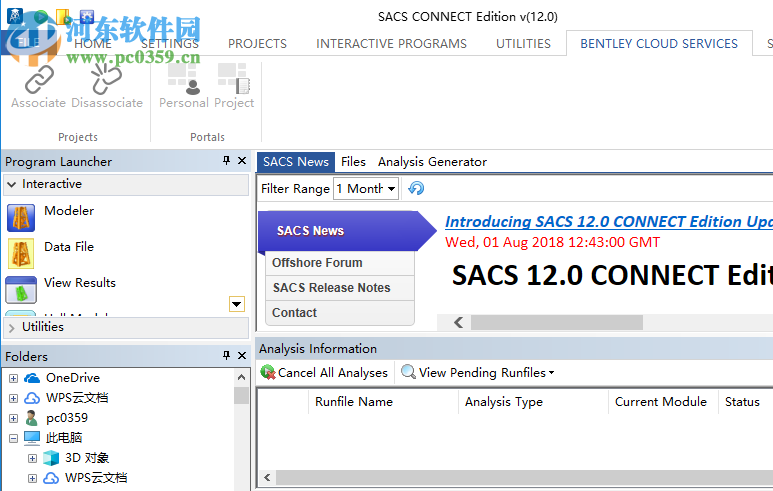This screenshot has width=773, height=491.
Task: Select the OneDrive folder label
Action: click(x=73, y=378)
